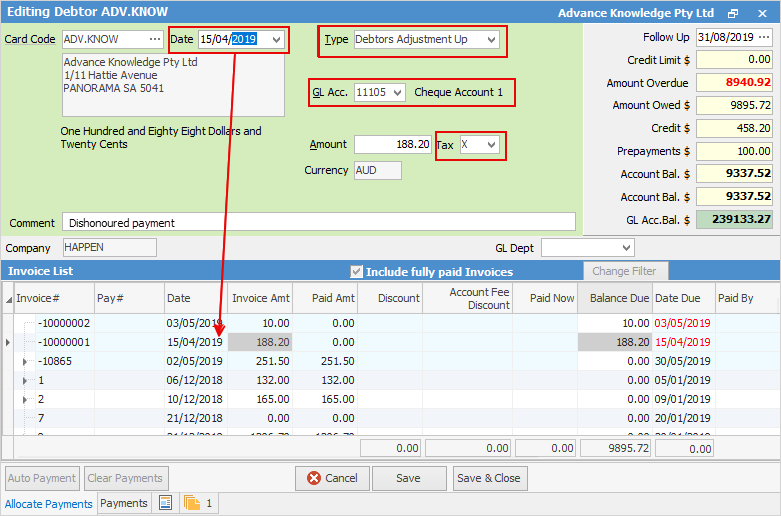Switch to Payments tab

tap(124, 503)
